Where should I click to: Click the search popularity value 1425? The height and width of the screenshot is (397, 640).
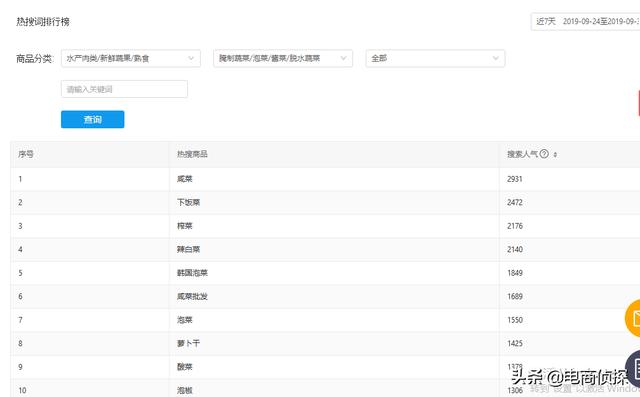coord(515,344)
